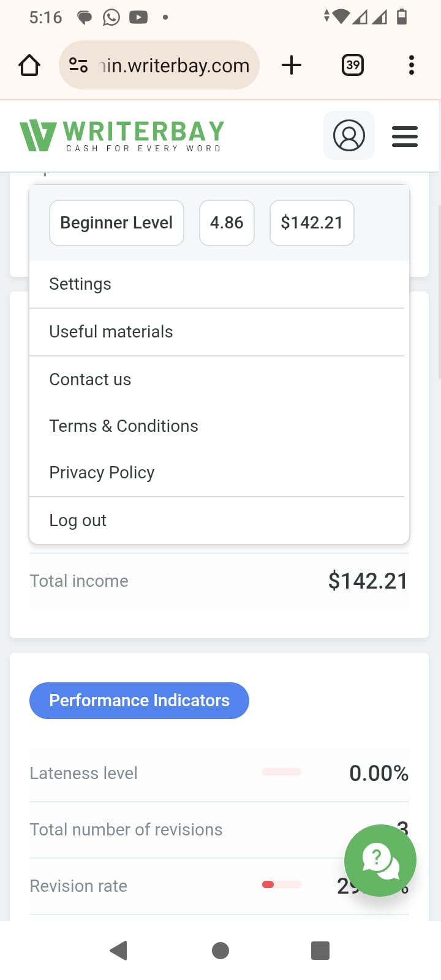Tap the Android recent apps square button
Viewport: 441px width, 980px height.
[320, 951]
